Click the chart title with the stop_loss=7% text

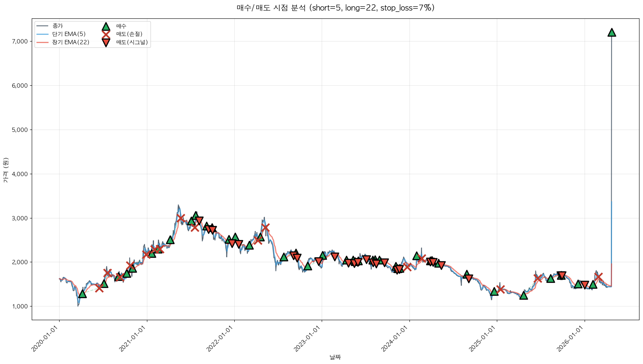click(335, 8)
